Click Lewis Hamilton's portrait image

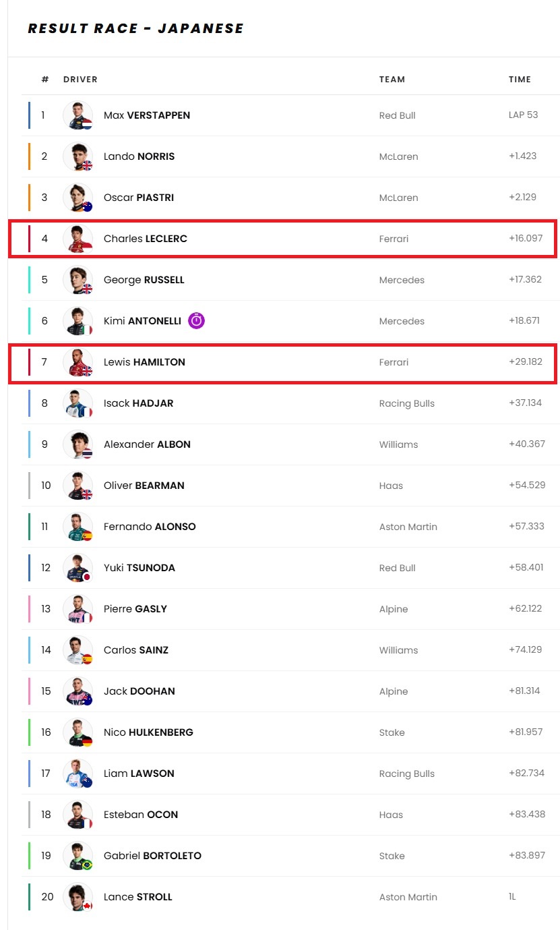click(x=77, y=362)
